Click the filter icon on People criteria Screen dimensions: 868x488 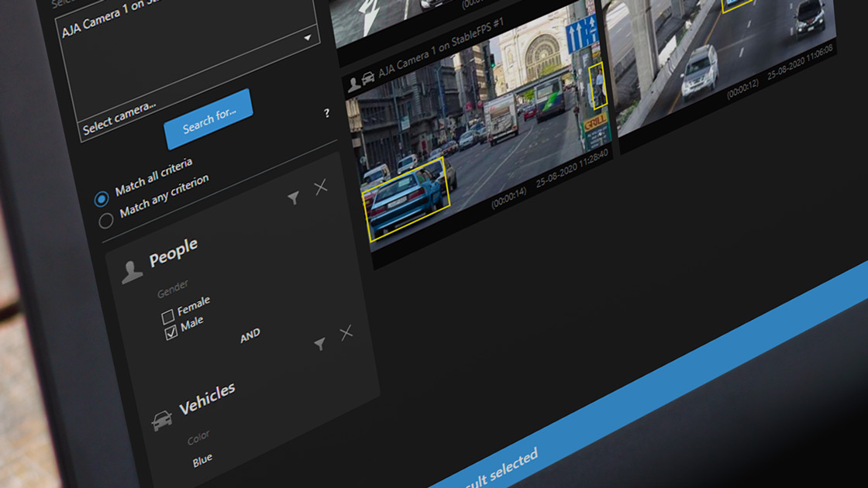pos(294,198)
